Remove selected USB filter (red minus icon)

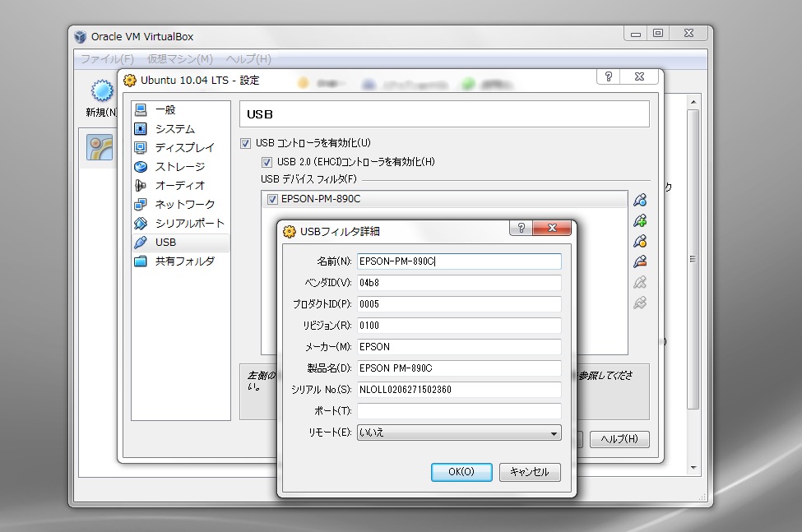pos(640,261)
